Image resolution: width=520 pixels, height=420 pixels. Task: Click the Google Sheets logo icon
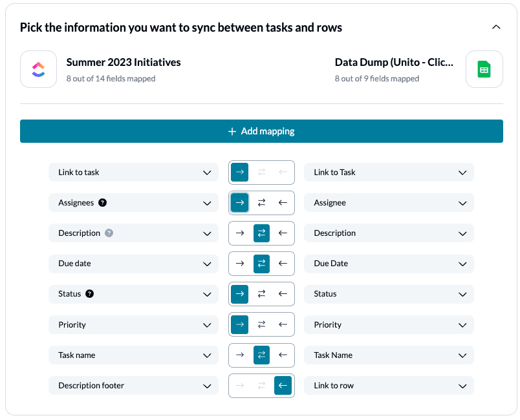click(484, 69)
